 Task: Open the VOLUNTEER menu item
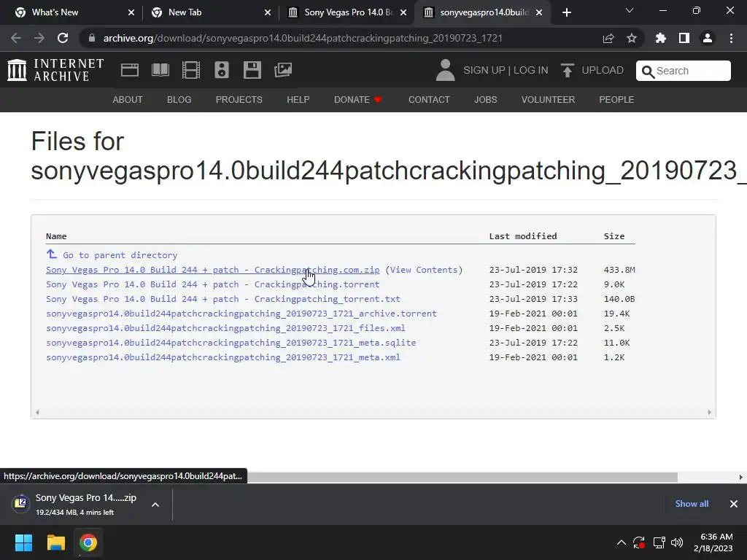tap(548, 99)
